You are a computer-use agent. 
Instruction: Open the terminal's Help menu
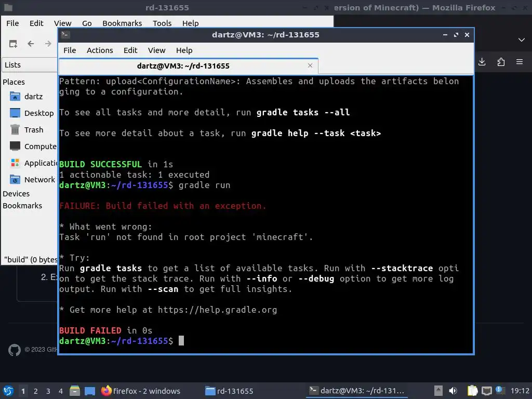point(184,50)
